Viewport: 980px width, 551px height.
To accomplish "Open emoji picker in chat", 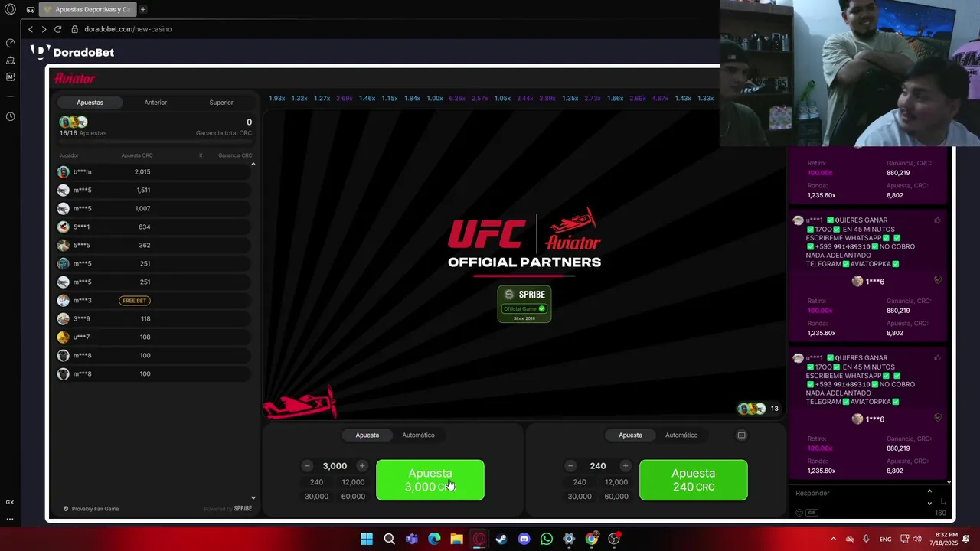I will [x=799, y=513].
